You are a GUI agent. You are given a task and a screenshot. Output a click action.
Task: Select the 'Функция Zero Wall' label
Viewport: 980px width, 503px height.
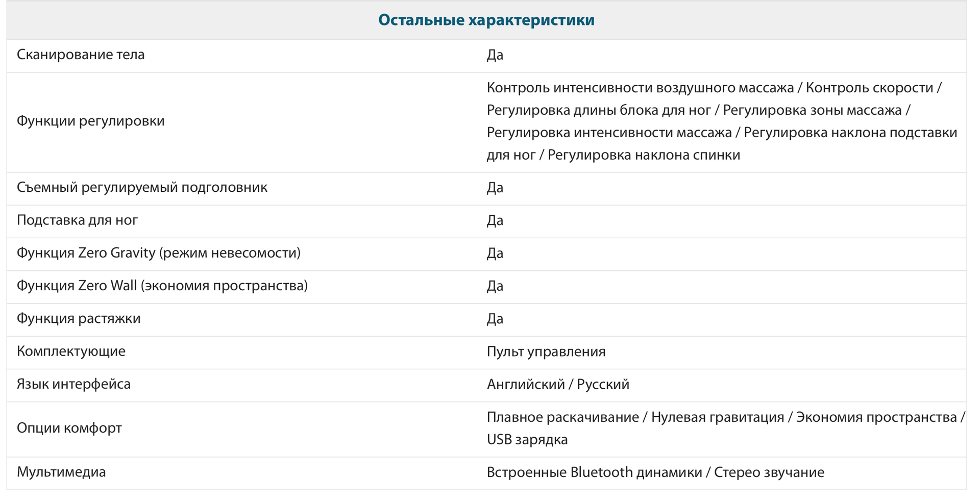(162, 286)
